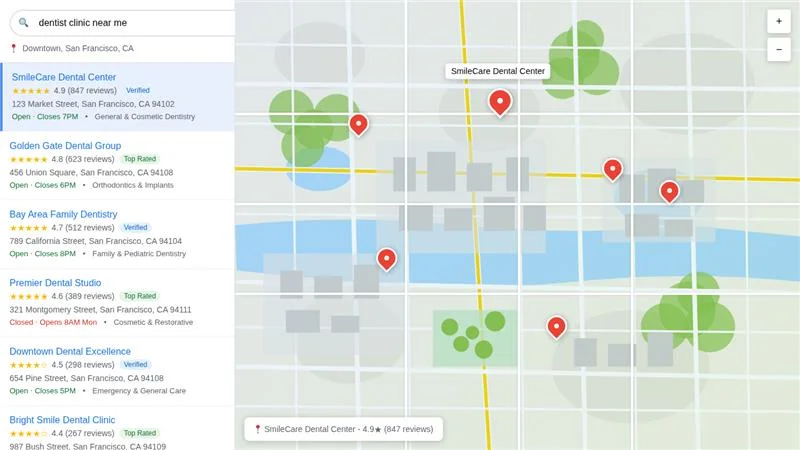Click the star rating of Premier Dental Studio

pos(29,297)
